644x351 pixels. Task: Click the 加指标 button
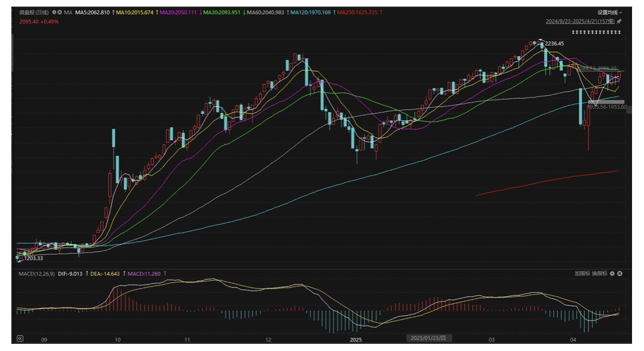click(x=582, y=273)
